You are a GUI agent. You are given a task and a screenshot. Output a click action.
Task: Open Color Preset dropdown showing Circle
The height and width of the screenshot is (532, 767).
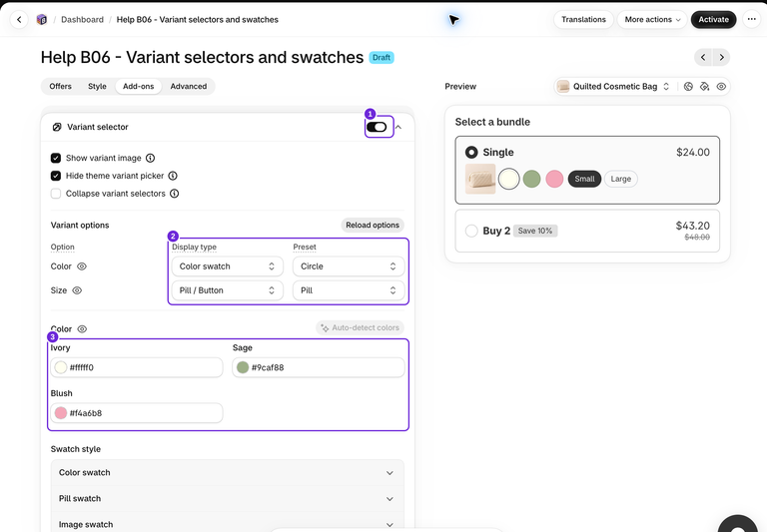tap(349, 266)
